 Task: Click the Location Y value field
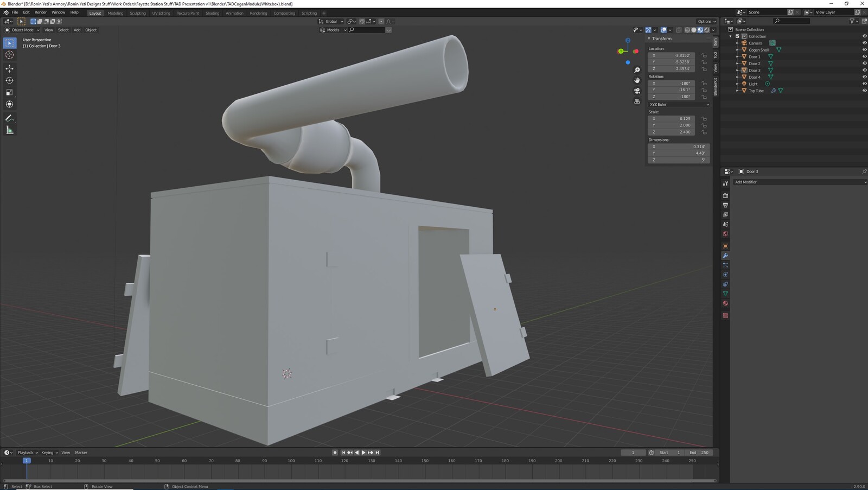(672, 62)
